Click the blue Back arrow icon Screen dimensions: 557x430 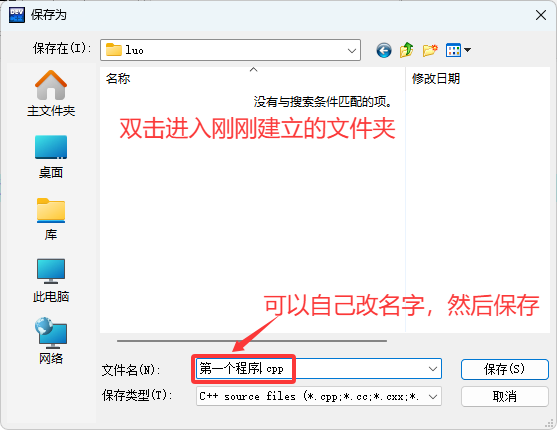(x=384, y=50)
